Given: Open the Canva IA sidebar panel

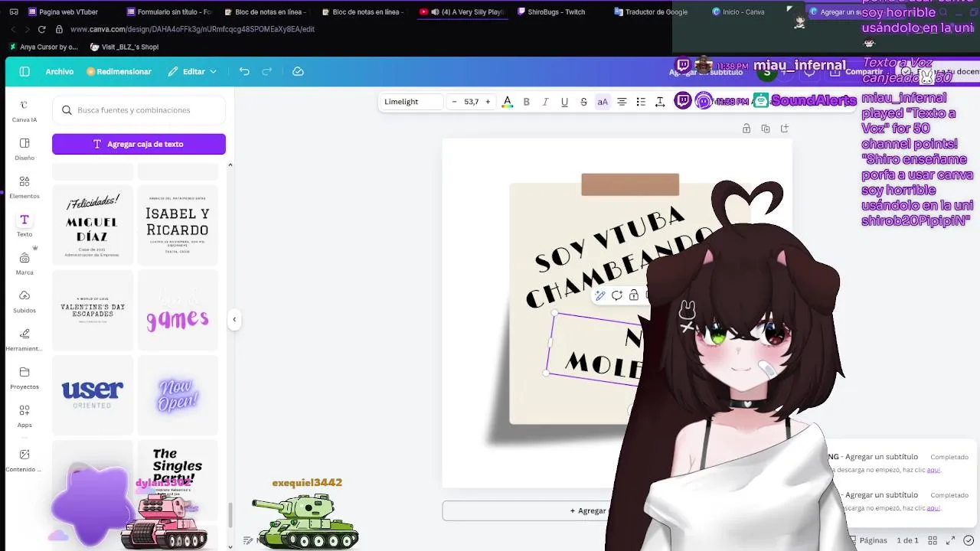Looking at the screenshot, I should point(24,111).
